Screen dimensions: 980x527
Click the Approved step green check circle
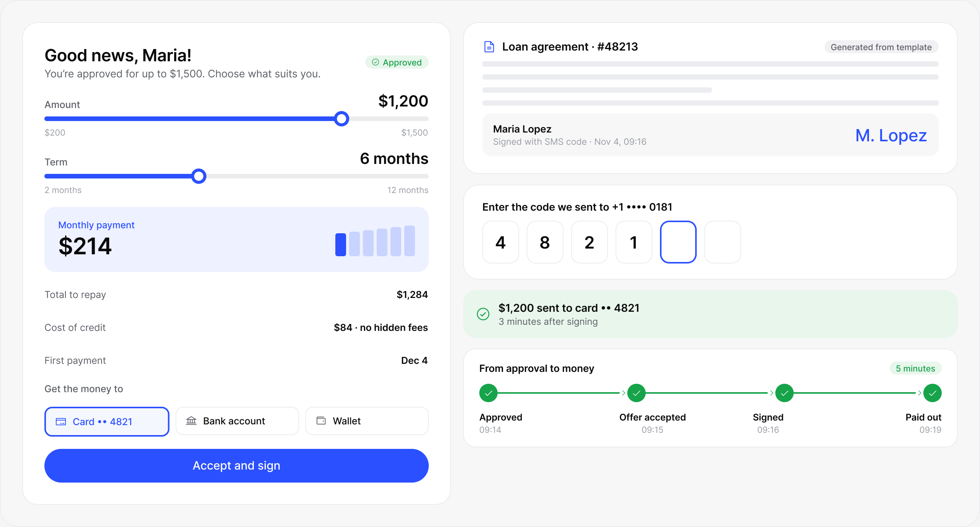tap(488, 393)
